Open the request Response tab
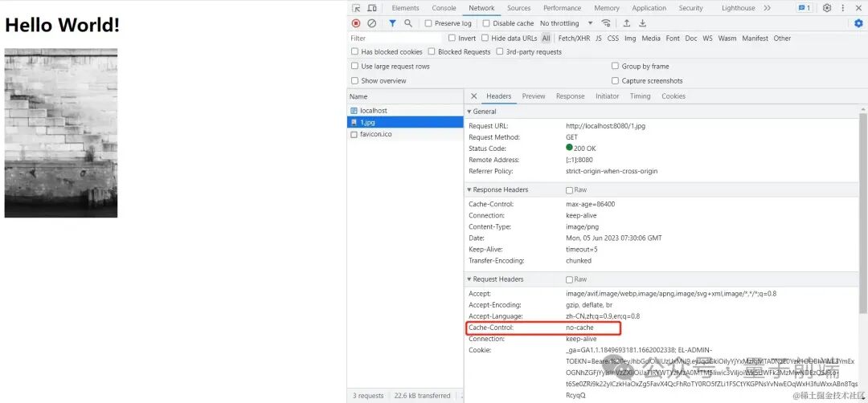This screenshot has width=868, height=403. tap(570, 96)
